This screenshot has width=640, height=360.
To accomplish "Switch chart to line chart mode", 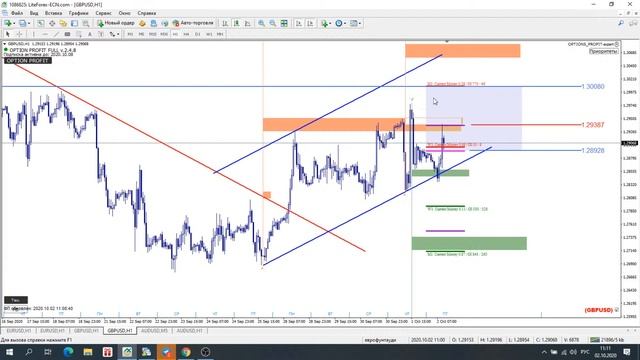I will 247,23.
